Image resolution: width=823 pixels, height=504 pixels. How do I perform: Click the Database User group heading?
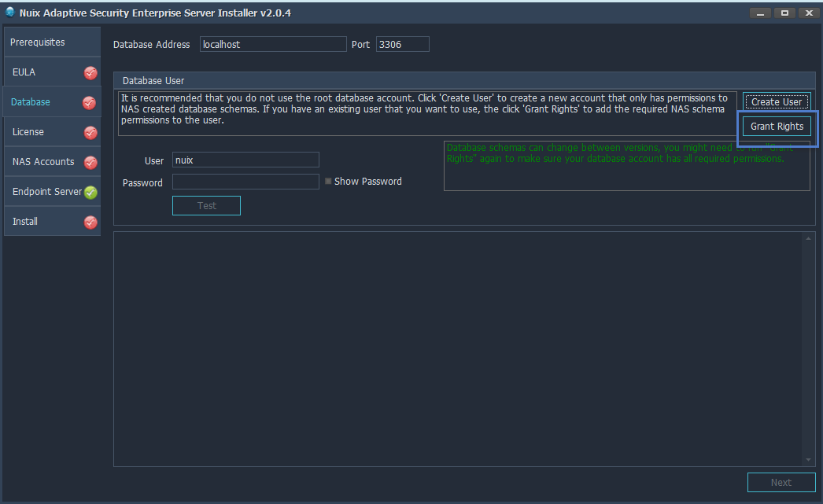pyautogui.click(x=153, y=81)
